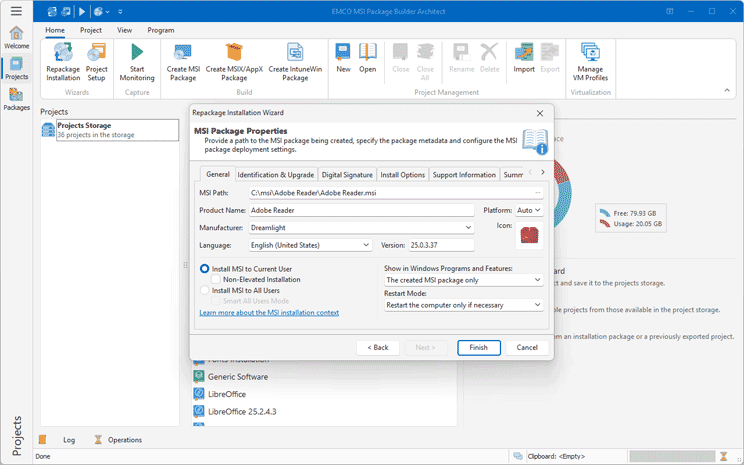Open the Restart Mode dropdown

(x=463, y=304)
